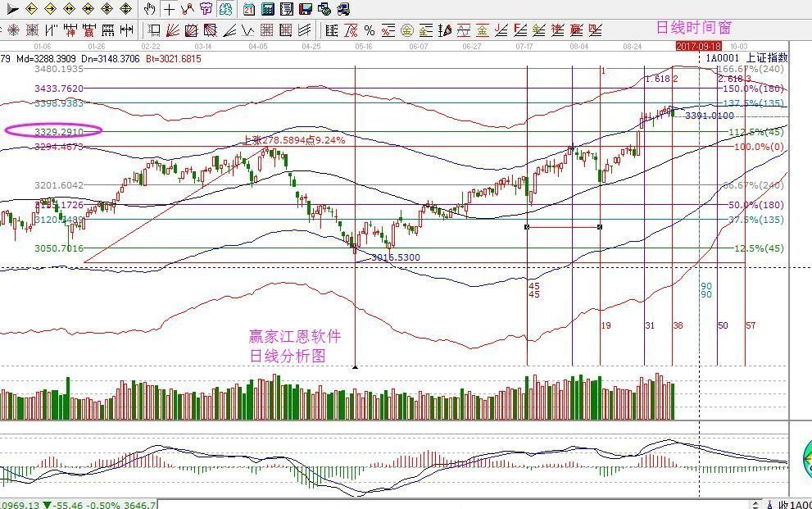Click the N-shaped wave tool icon
The width and height of the screenshot is (812, 509).
[x=52, y=30]
